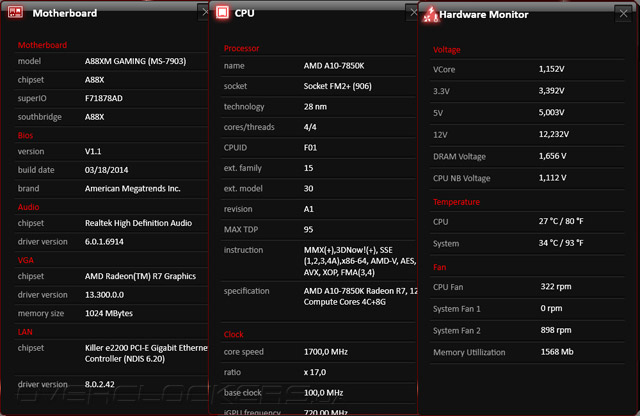Click CPU Fan speed 322 rpm
Screen dimensions: 640x416
pos(556,287)
